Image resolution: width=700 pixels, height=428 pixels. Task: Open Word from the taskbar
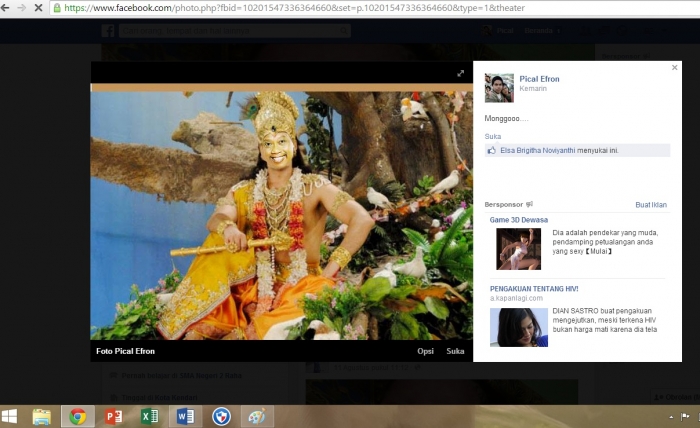[185, 417]
